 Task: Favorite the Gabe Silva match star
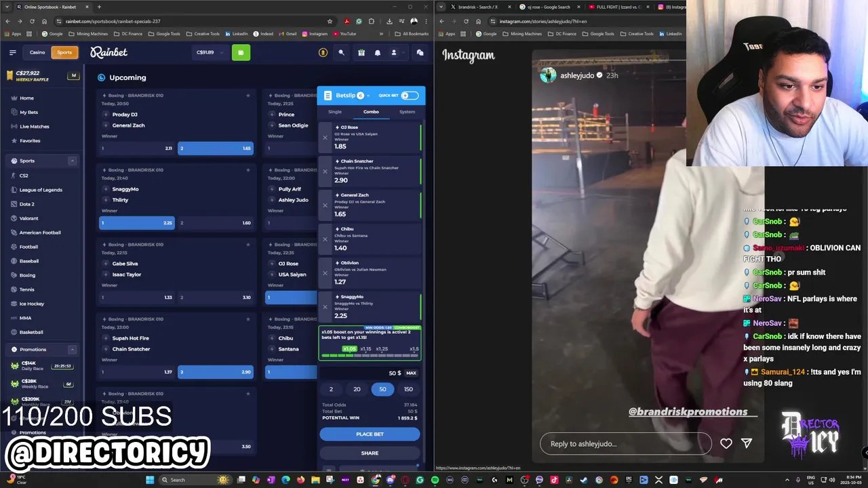coord(248,244)
